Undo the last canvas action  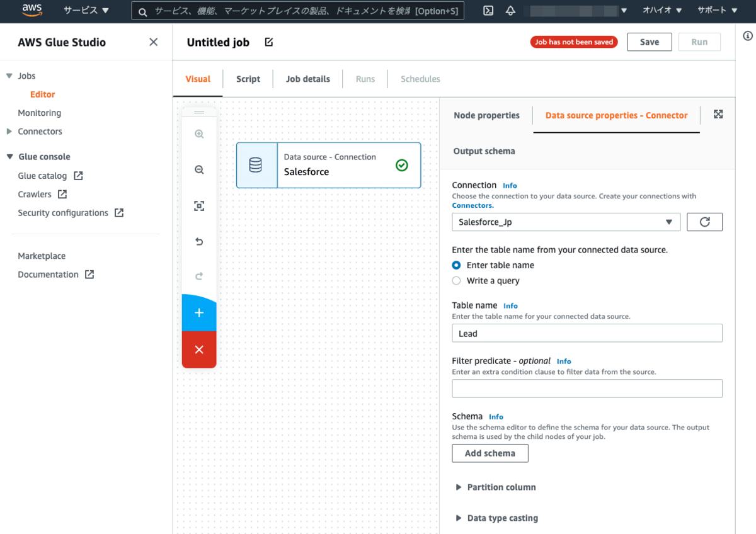point(199,242)
